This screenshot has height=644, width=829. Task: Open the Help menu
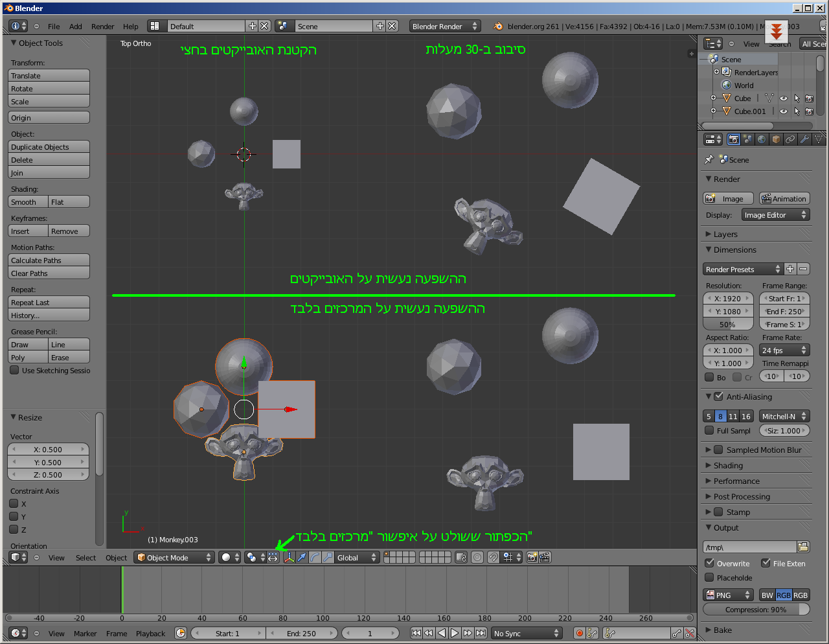click(131, 27)
